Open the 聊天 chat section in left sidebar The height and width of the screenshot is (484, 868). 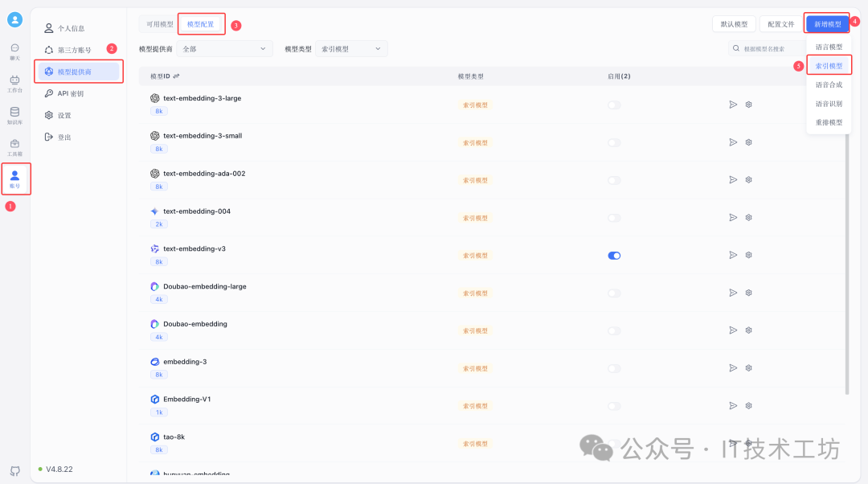(x=14, y=50)
